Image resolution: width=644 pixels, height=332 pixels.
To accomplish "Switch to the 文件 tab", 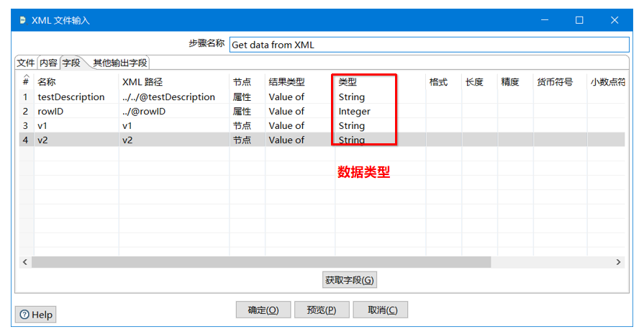I will [x=26, y=63].
